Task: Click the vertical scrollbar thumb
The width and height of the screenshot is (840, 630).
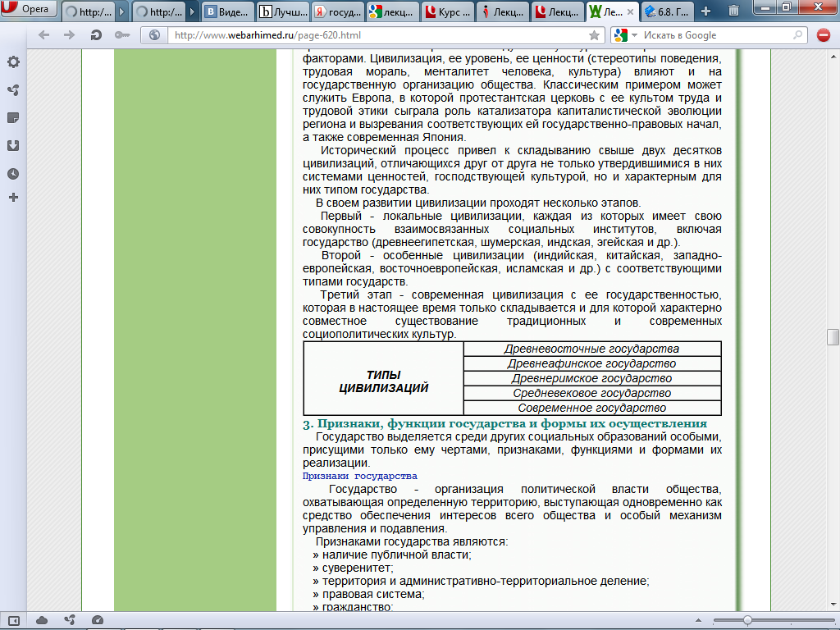Action: pos(833,337)
